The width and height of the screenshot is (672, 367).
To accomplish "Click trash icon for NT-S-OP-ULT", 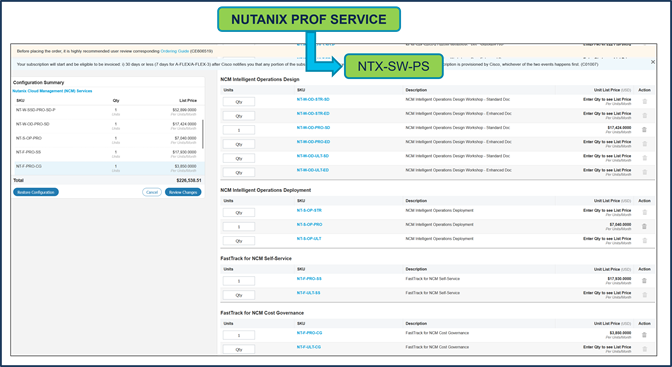I will pyautogui.click(x=644, y=241).
